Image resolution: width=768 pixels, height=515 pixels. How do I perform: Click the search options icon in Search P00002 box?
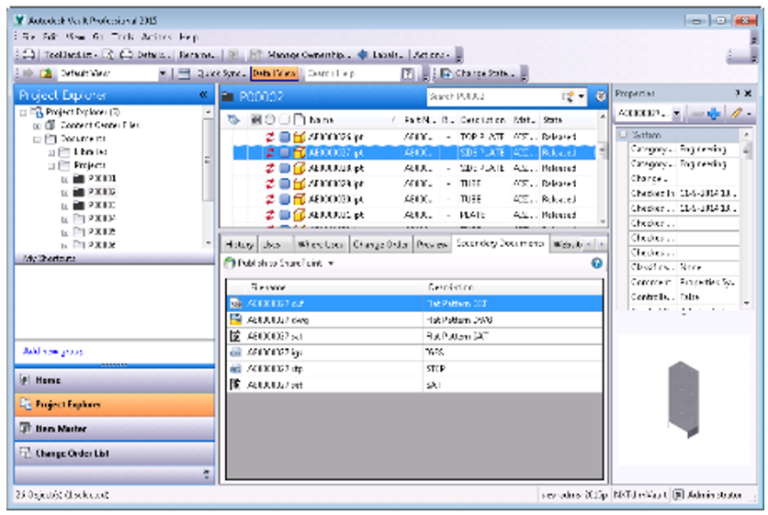[567, 97]
